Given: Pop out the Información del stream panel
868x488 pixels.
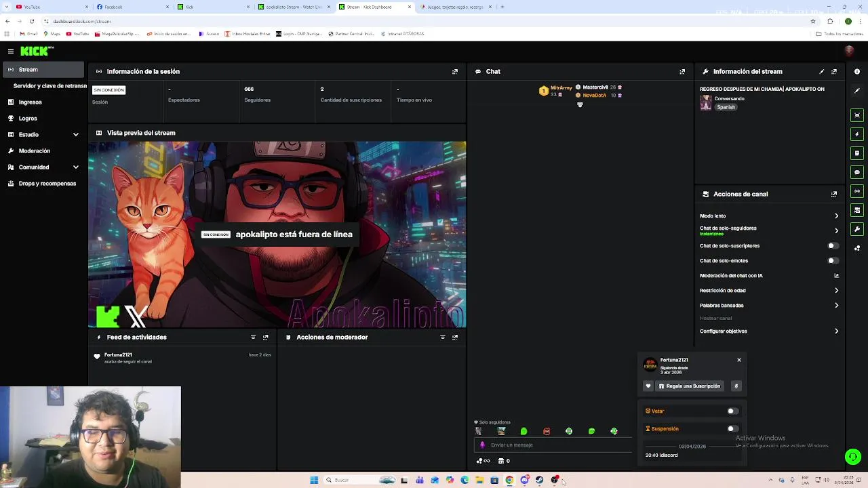Looking at the screenshot, I should (834, 71).
